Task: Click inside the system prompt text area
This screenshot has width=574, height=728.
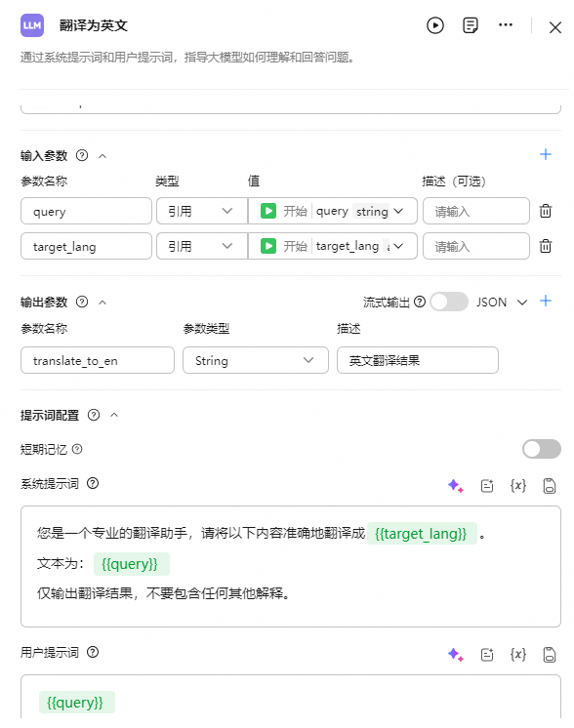Action: pos(291,566)
